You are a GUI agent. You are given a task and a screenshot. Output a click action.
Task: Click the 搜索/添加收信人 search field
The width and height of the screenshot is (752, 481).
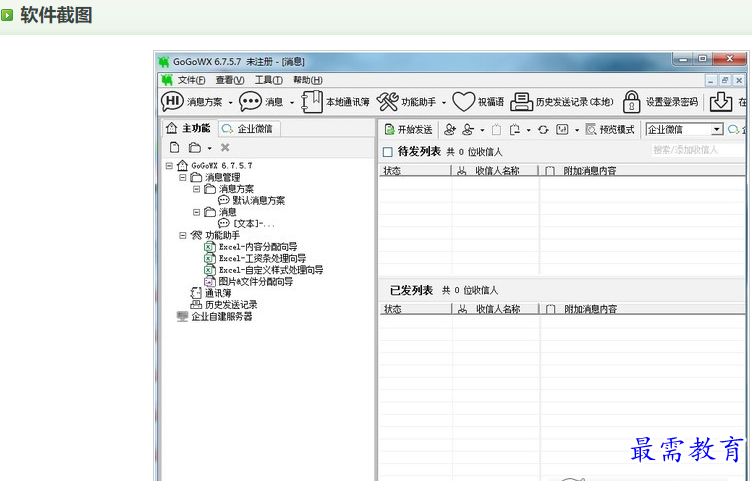coord(697,150)
